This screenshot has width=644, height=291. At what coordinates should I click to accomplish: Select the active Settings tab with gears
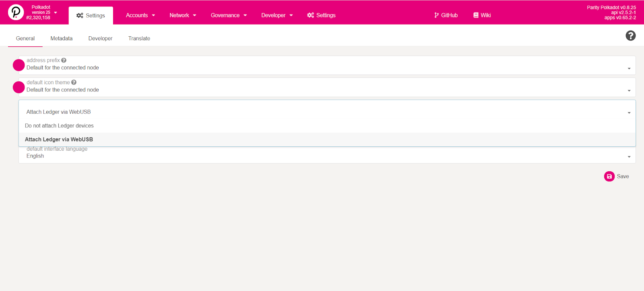(91, 15)
